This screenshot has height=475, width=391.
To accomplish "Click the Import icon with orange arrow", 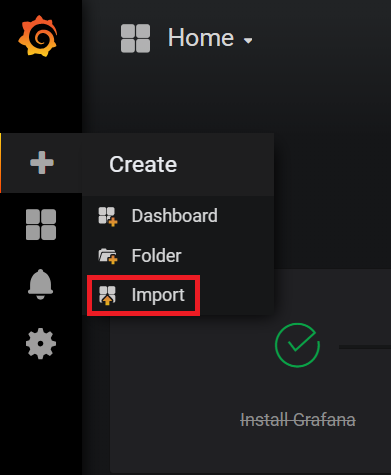I will pos(107,295).
